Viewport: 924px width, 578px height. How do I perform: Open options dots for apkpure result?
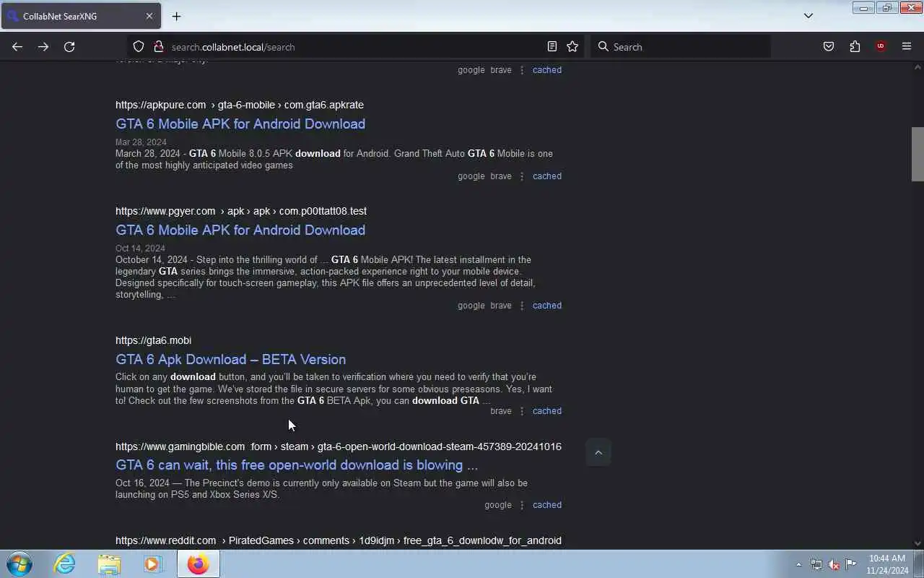point(522,176)
